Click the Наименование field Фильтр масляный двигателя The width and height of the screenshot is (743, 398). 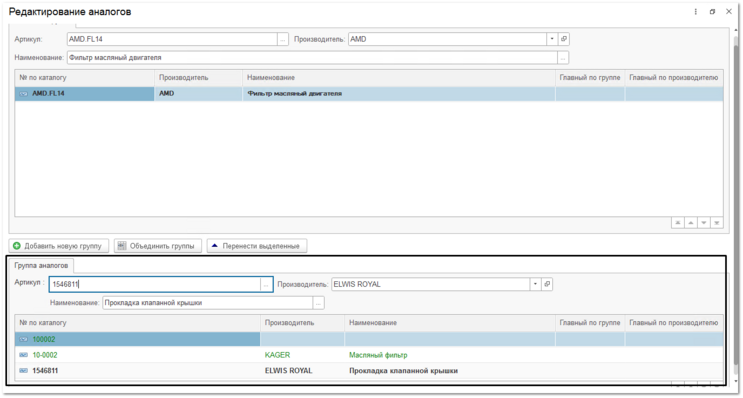tap(312, 57)
